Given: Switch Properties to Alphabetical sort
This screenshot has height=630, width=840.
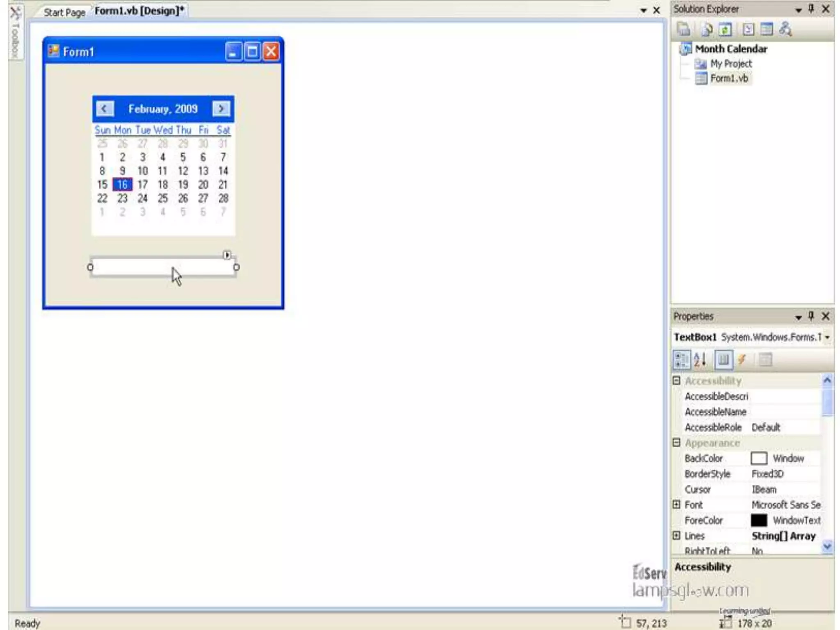Looking at the screenshot, I should pyautogui.click(x=701, y=360).
